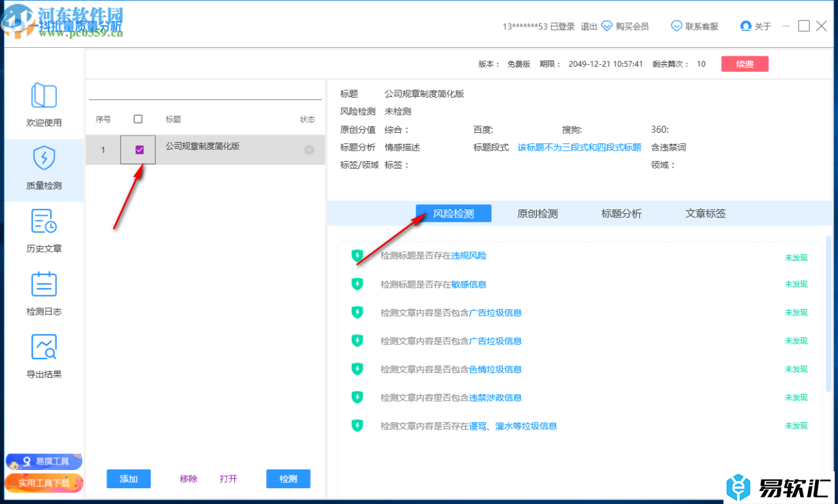
Task: Click the 移除 remove link
Action: [189, 479]
